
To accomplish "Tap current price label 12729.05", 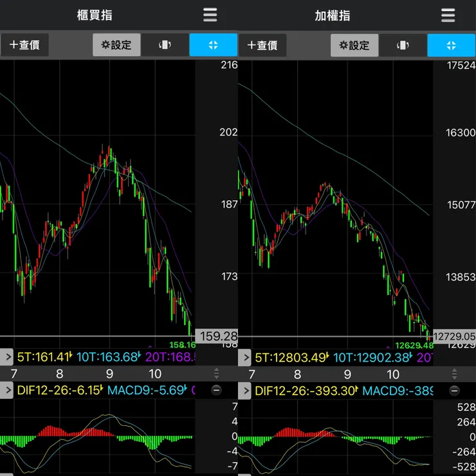I will (x=454, y=336).
